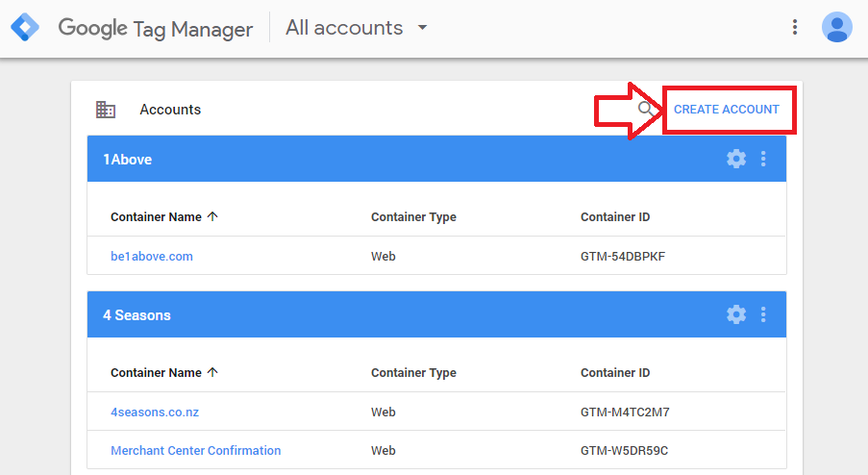Viewport: 868px width, 475px height.
Task: Sort 1Above containers by Container Name arrow
Action: pos(212,216)
